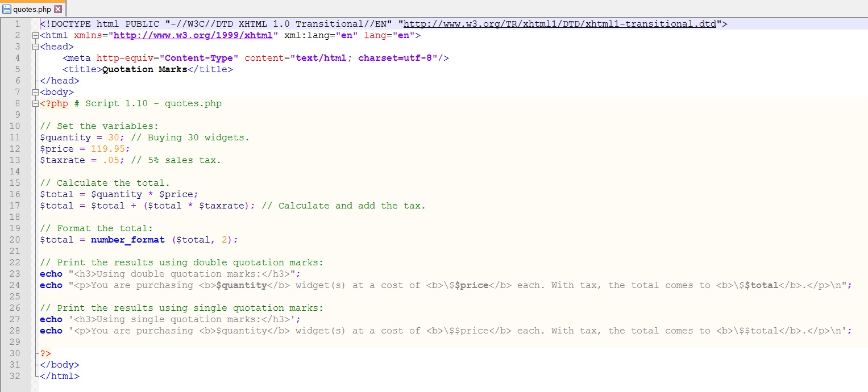This screenshot has width=868, height=392.
Task: Click the bold $price inside the line 24 string
Action: coord(472,285)
